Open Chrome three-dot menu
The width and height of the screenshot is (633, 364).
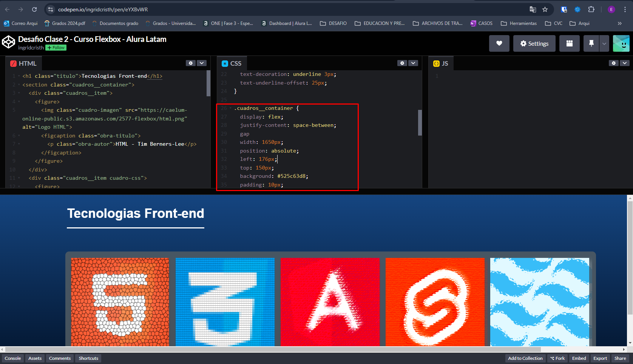[x=625, y=9]
